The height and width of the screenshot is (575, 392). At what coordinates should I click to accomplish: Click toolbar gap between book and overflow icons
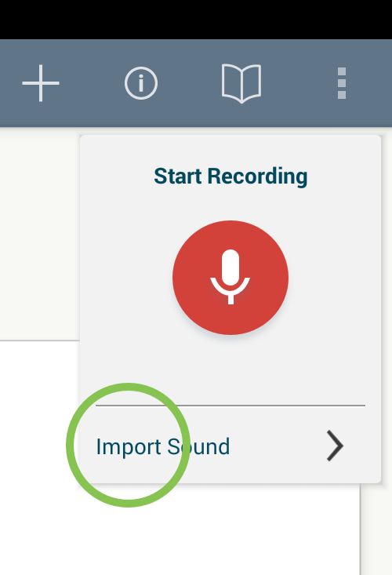299,83
